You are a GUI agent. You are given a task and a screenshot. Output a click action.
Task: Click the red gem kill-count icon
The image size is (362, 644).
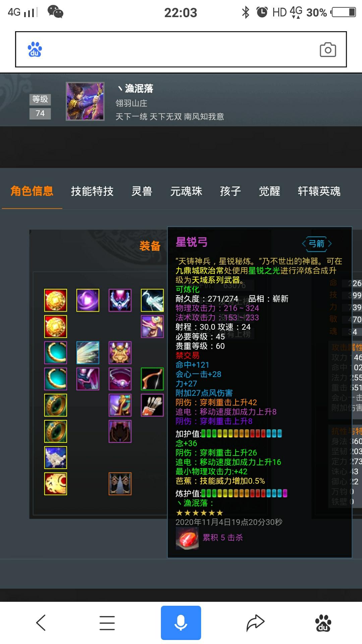coord(187,538)
